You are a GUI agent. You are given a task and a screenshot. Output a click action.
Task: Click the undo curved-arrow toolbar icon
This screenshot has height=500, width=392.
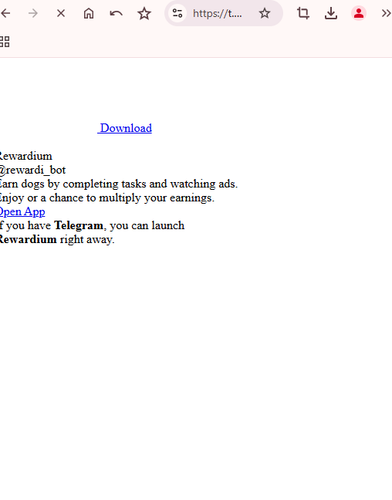[116, 13]
